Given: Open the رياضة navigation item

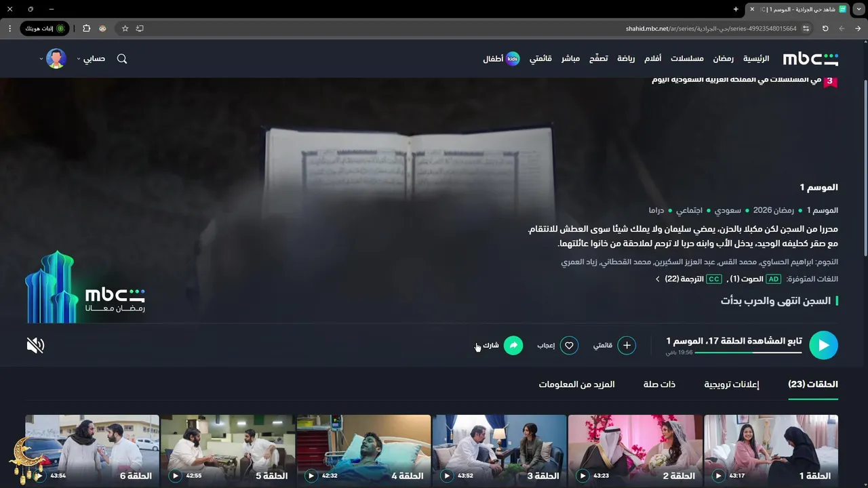Looking at the screenshot, I should pyautogui.click(x=626, y=59).
